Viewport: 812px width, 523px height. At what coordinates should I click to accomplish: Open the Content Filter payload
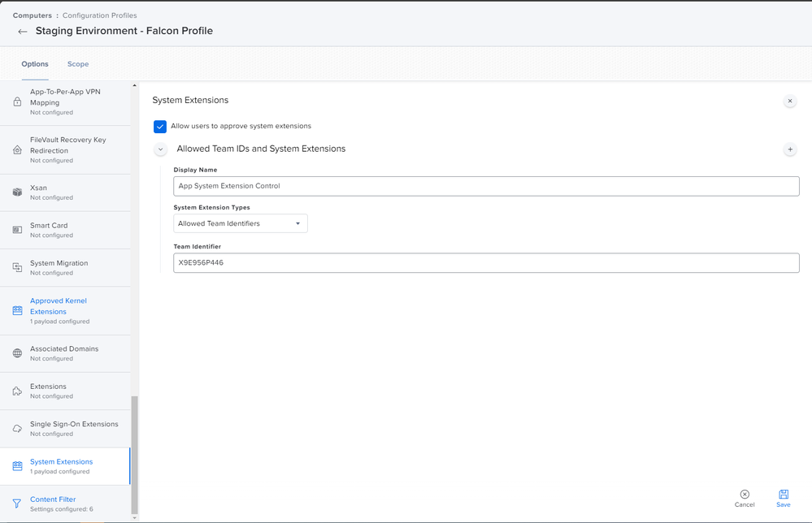[65, 504]
